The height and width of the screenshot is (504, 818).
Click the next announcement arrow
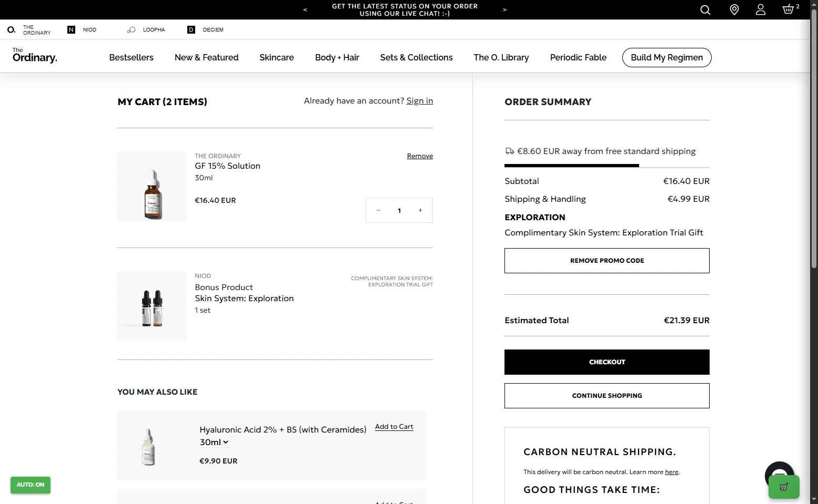pos(504,9)
